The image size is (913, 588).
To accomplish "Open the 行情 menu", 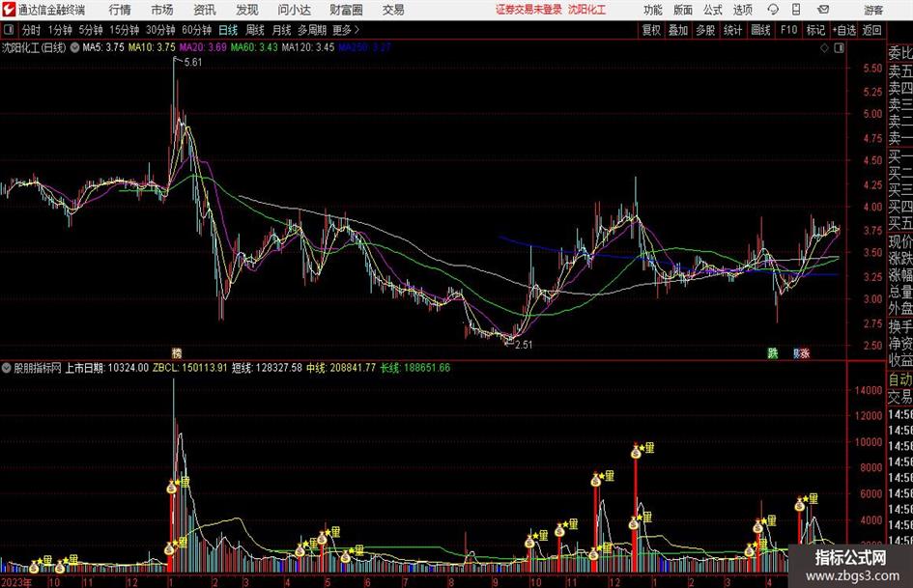I will click(120, 10).
